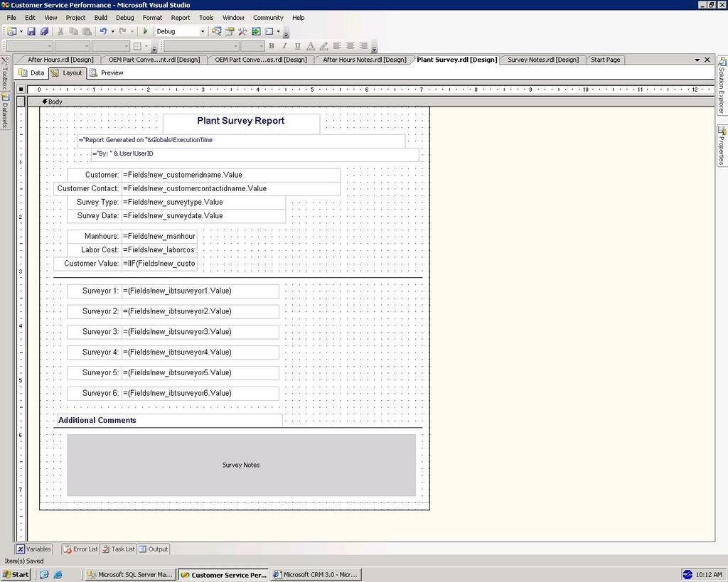Open the Data view tab
Image resolution: width=728 pixels, height=582 pixels.
(31, 73)
